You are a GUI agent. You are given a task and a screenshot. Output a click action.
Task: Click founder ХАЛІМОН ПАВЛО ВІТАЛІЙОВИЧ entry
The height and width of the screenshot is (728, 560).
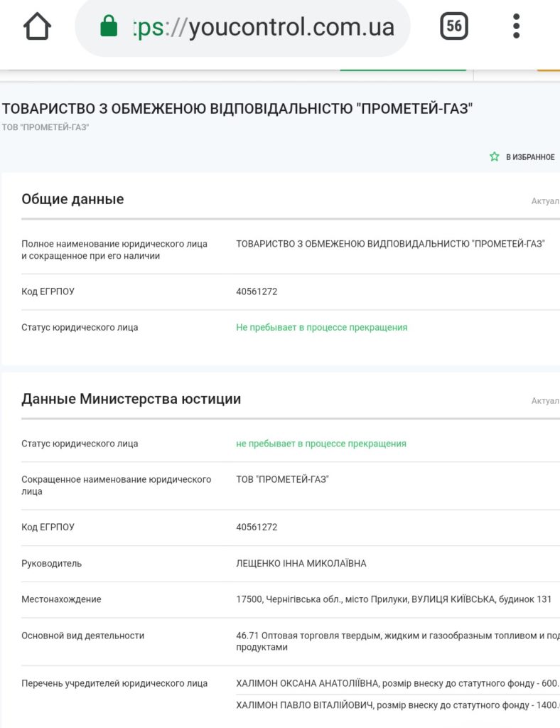point(397,705)
